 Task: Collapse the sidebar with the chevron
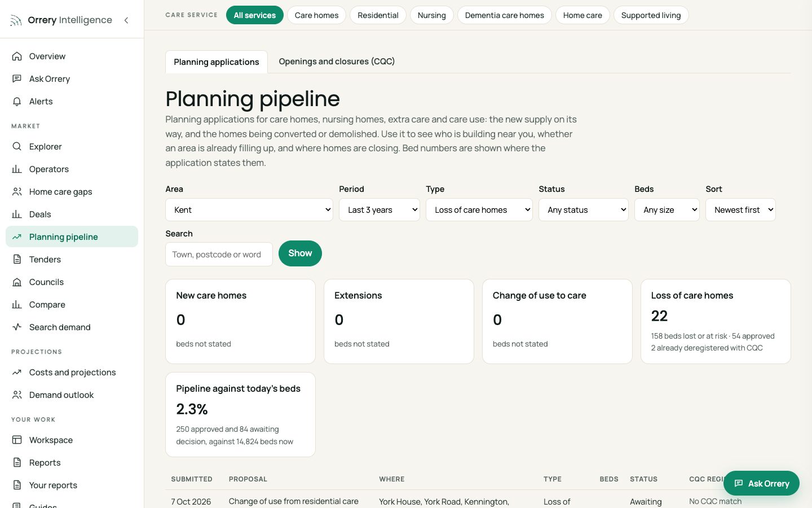pyautogui.click(x=126, y=20)
